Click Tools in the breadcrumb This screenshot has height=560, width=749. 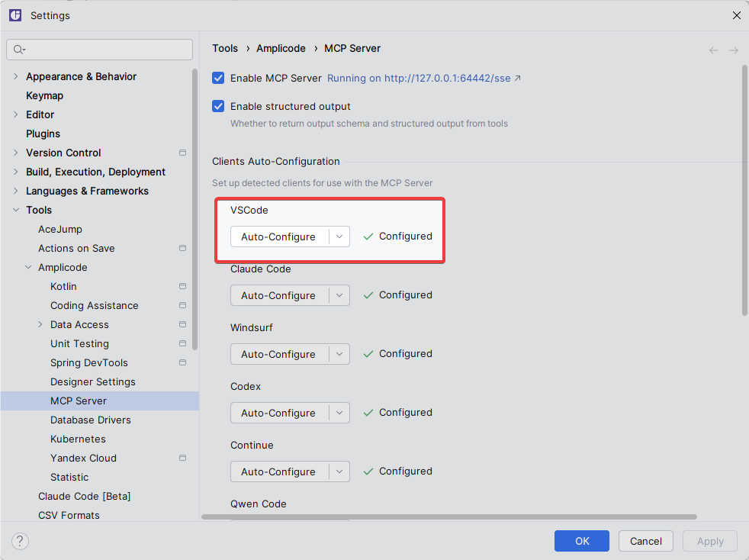point(225,48)
